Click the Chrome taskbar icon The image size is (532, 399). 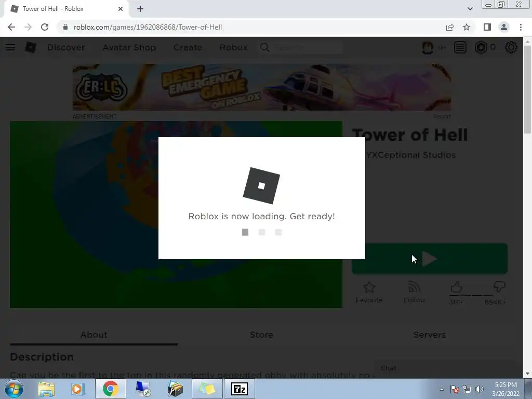point(111,389)
